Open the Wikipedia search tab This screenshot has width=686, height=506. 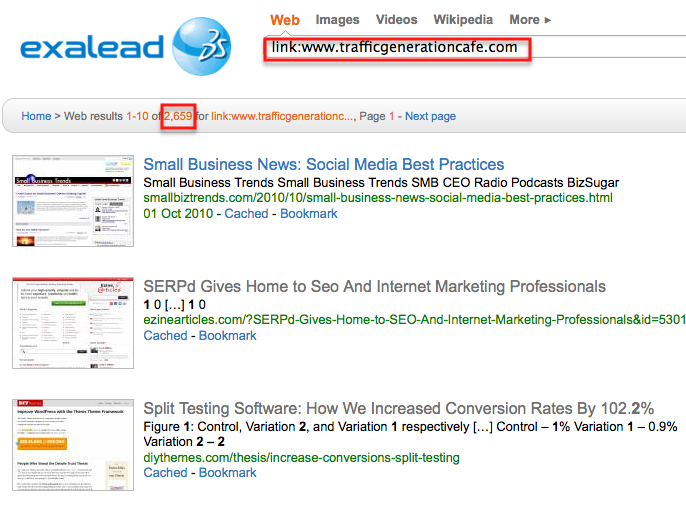(462, 19)
